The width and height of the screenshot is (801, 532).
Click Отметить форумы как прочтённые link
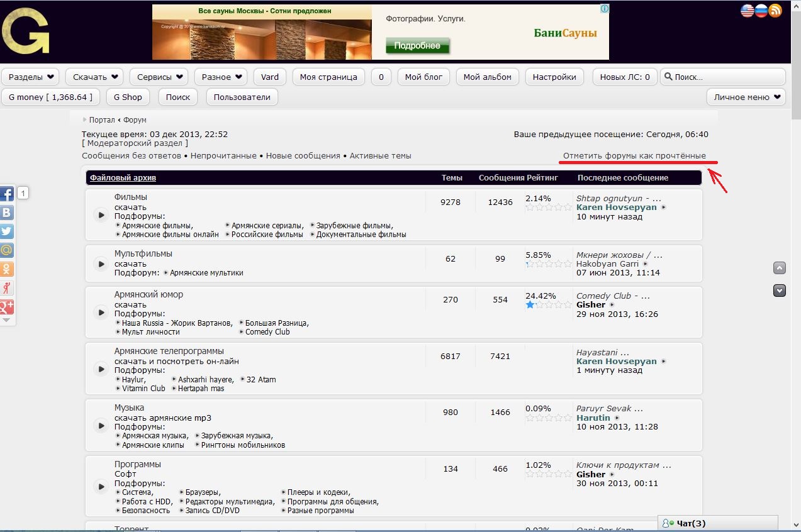click(634, 156)
